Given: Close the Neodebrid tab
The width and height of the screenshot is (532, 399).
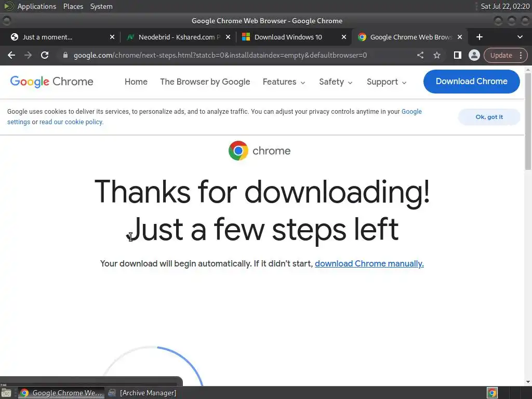Looking at the screenshot, I should click(x=228, y=37).
